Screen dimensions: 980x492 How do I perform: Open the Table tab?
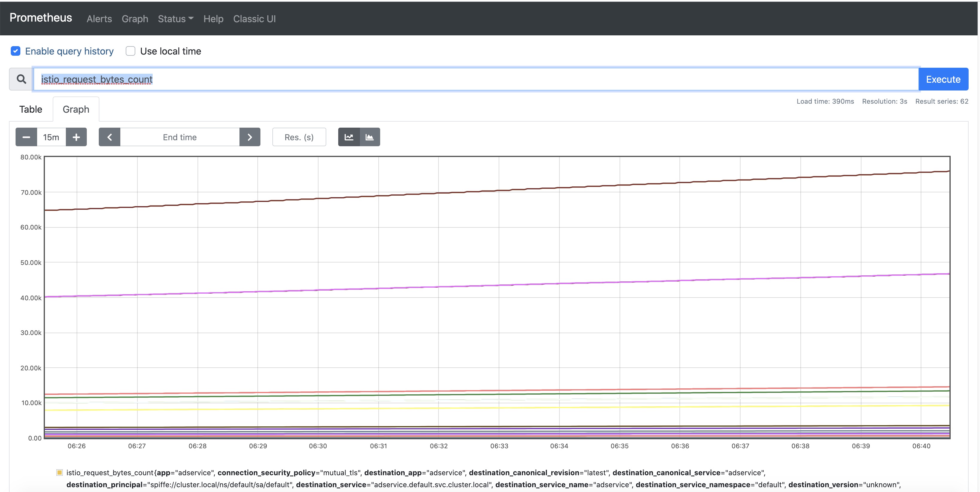point(31,109)
